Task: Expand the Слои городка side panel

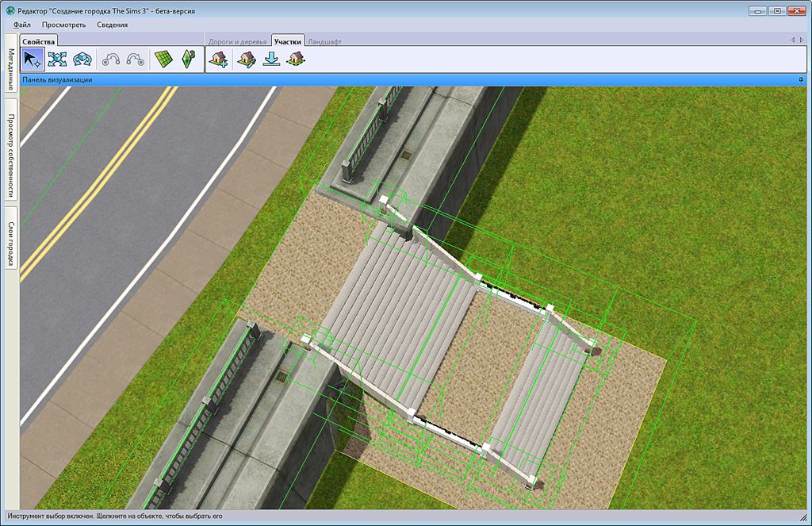Action: pyautogui.click(x=11, y=237)
